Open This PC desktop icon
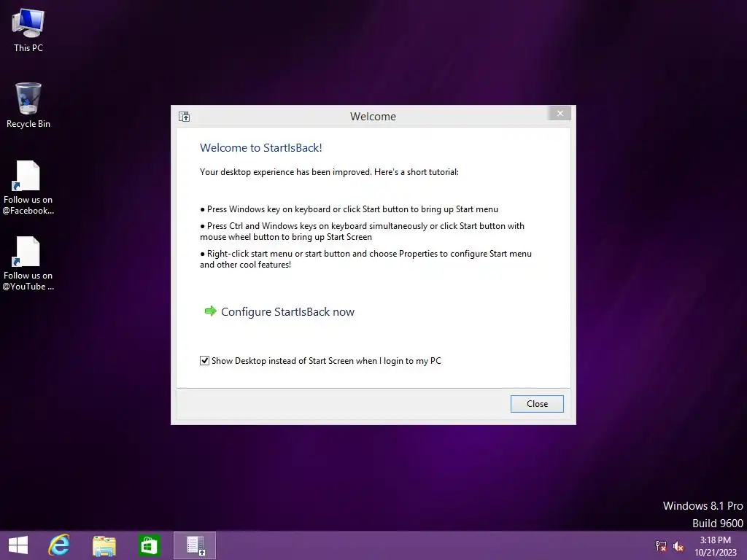The height and width of the screenshot is (560, 747). 28,30
